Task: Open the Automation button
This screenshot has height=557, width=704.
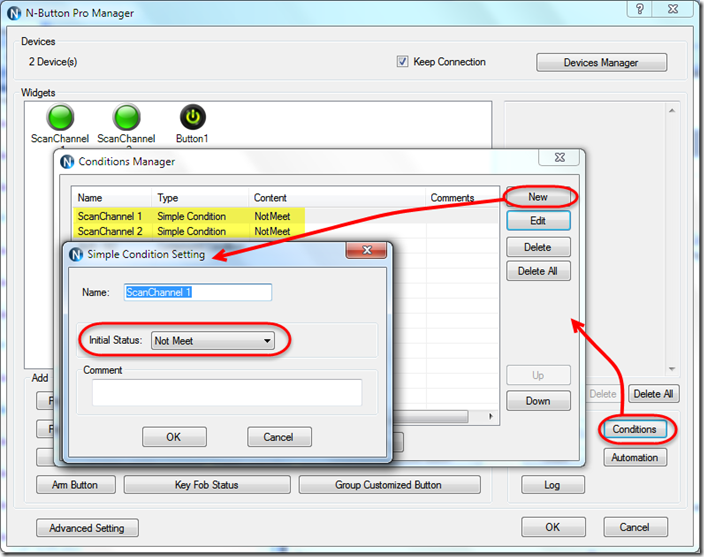Action: [x=635, y=458]
